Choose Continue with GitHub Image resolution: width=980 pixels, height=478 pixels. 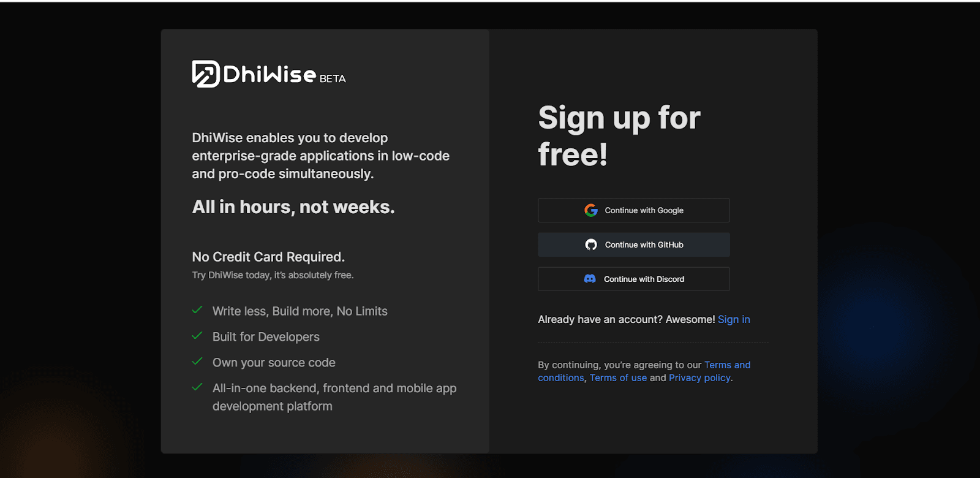pos(634,245)
